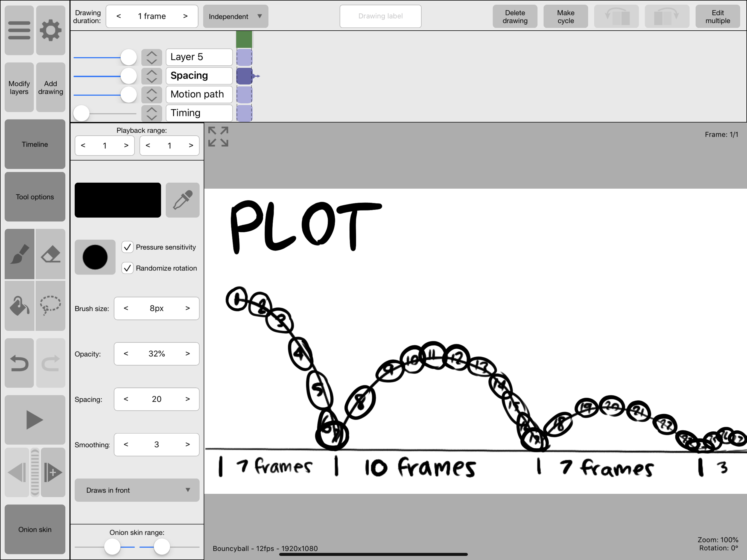This screenshot has height=560, width=747.
Task: Disable the Pressure sensitivity checkbox
Action: point(127,247)
